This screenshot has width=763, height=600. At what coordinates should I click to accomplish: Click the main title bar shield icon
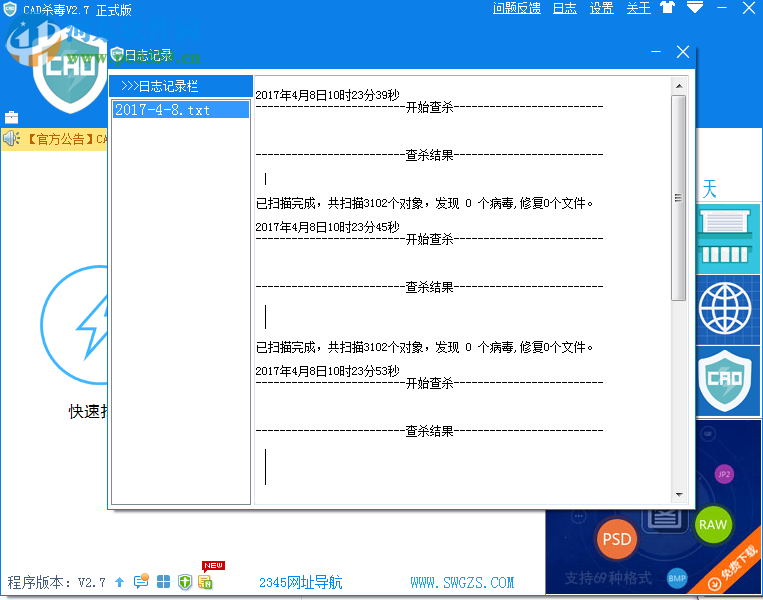pos(10,9)
